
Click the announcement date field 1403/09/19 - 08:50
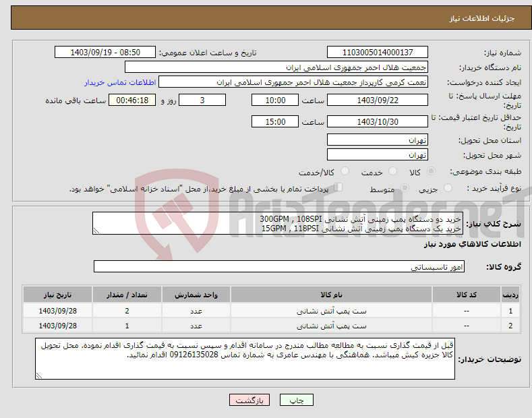click(x=105, y=53)
